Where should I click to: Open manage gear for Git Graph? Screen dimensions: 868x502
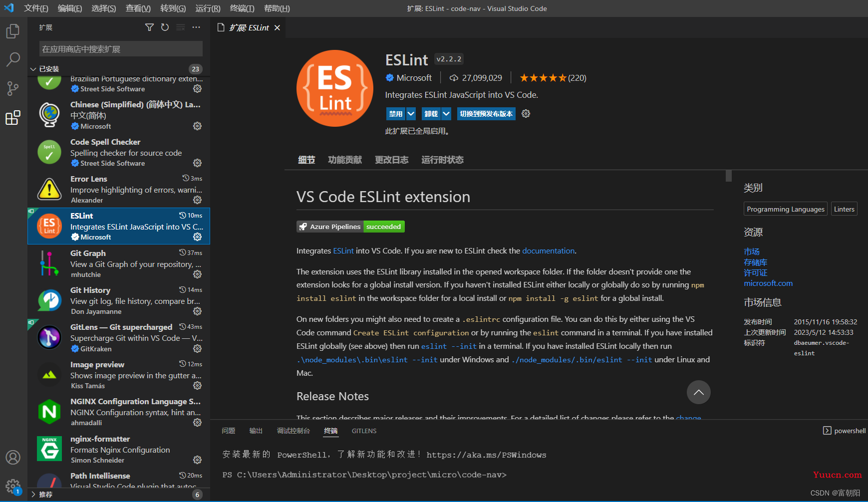(198, 274)
